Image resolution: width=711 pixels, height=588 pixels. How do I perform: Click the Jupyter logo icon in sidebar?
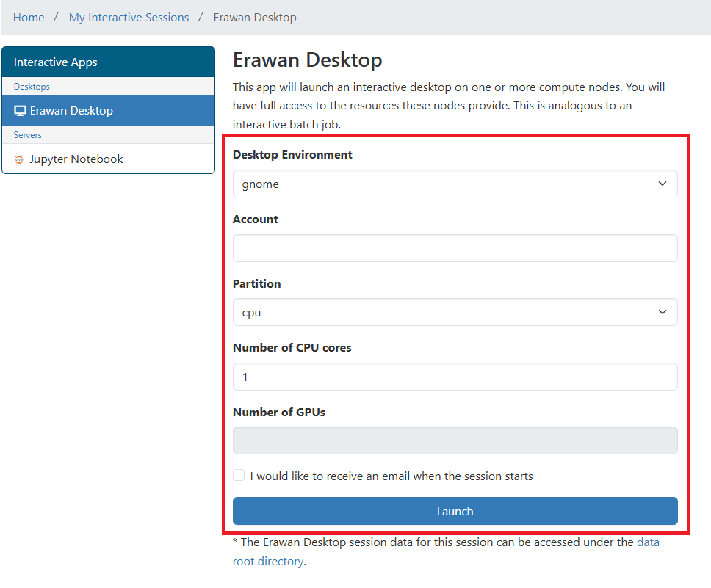point(19,159)
